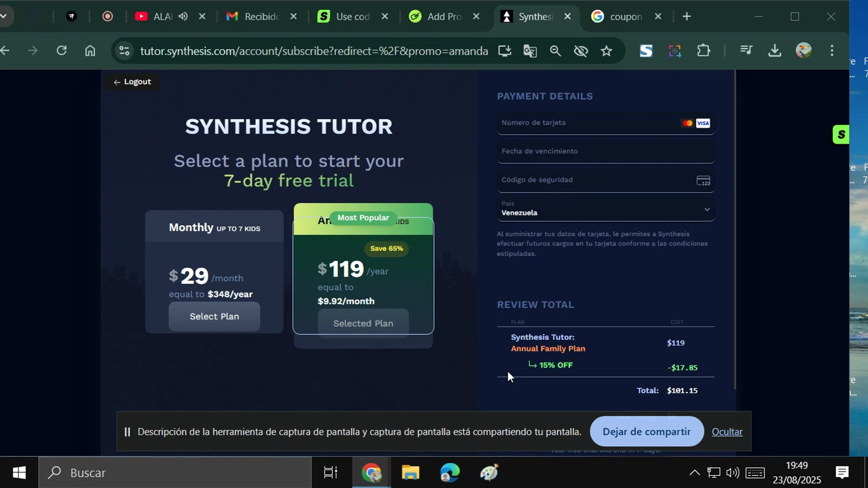Click the zoom magnifier icon in address bar
The width and height of the screenshot is (868, 488).
(x=556, y=51)
